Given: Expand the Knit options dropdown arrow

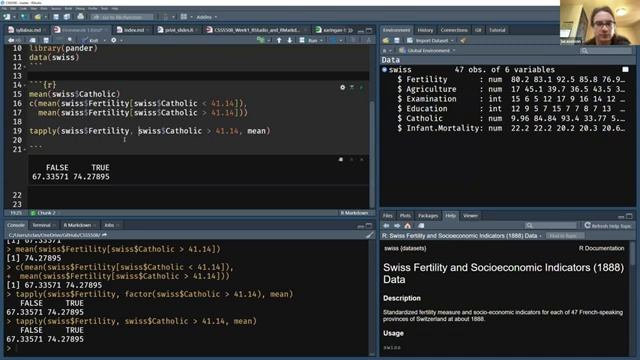Looking at the screenshot, I should click(x=104, y=40).
